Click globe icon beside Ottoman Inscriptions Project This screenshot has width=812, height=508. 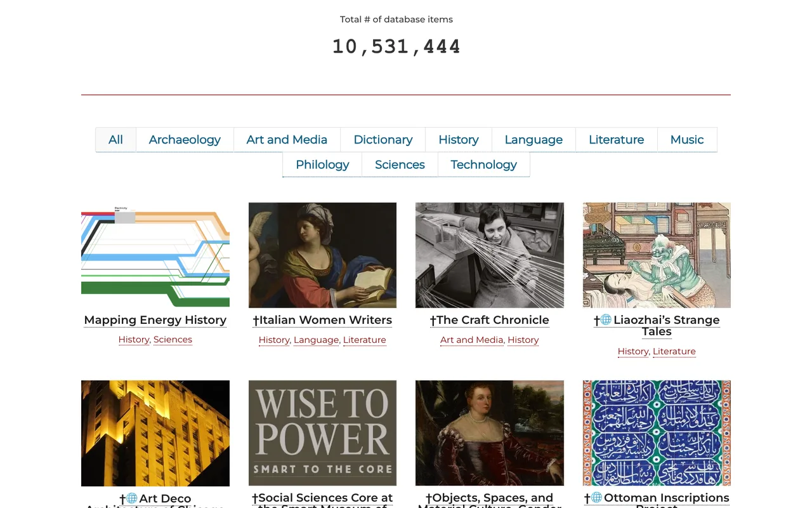coord(596,497)
